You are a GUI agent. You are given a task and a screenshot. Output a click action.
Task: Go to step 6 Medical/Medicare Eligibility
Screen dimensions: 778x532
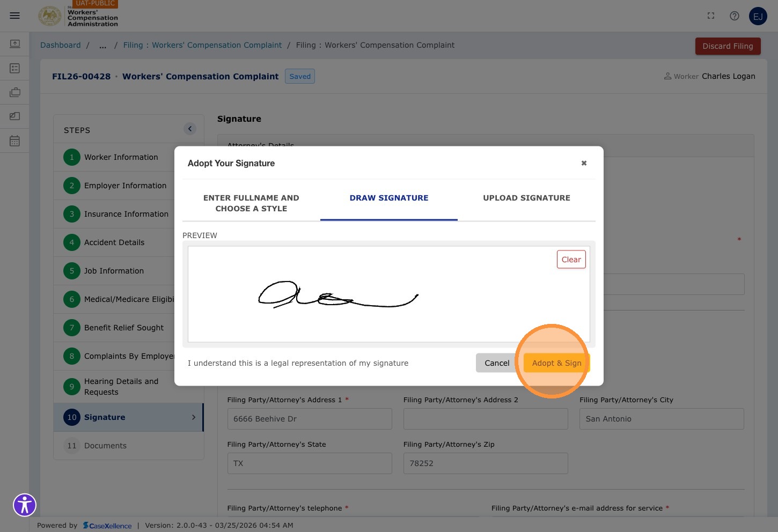[129, 299]
